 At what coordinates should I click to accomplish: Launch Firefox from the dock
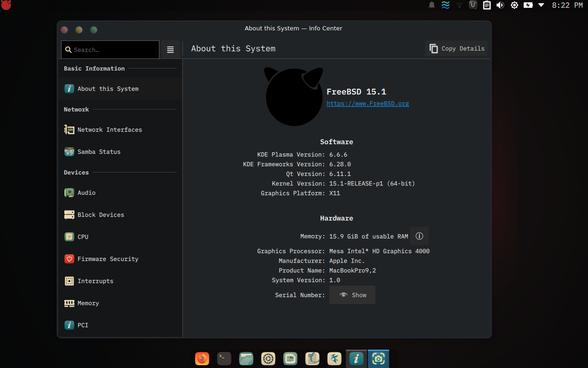[x=202, y=358]
